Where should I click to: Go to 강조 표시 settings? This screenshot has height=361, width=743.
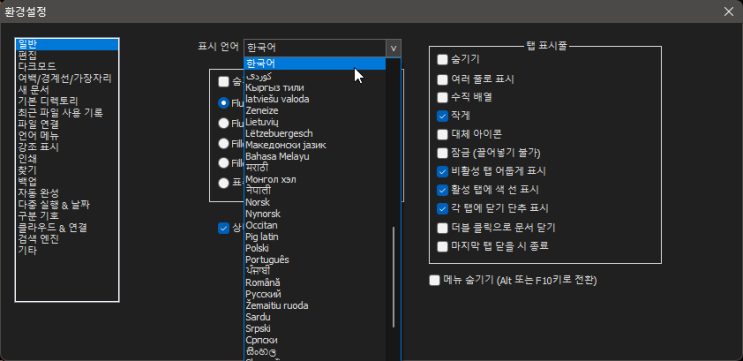pos(67,147)
